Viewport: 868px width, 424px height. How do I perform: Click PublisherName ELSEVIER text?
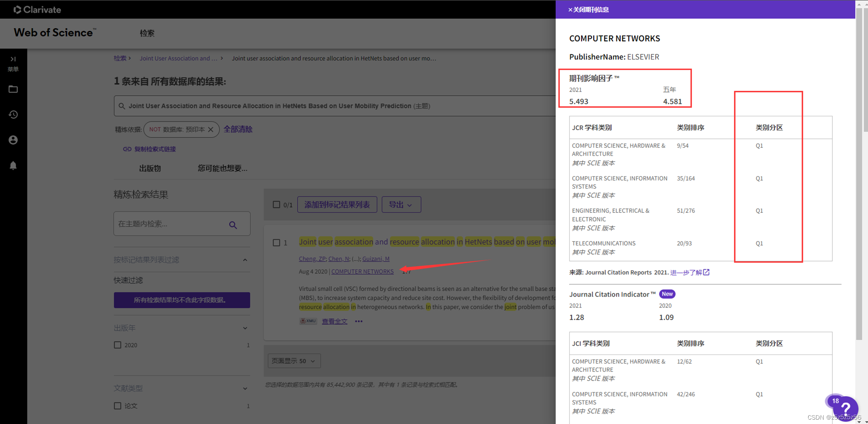[x=614, y=57]
